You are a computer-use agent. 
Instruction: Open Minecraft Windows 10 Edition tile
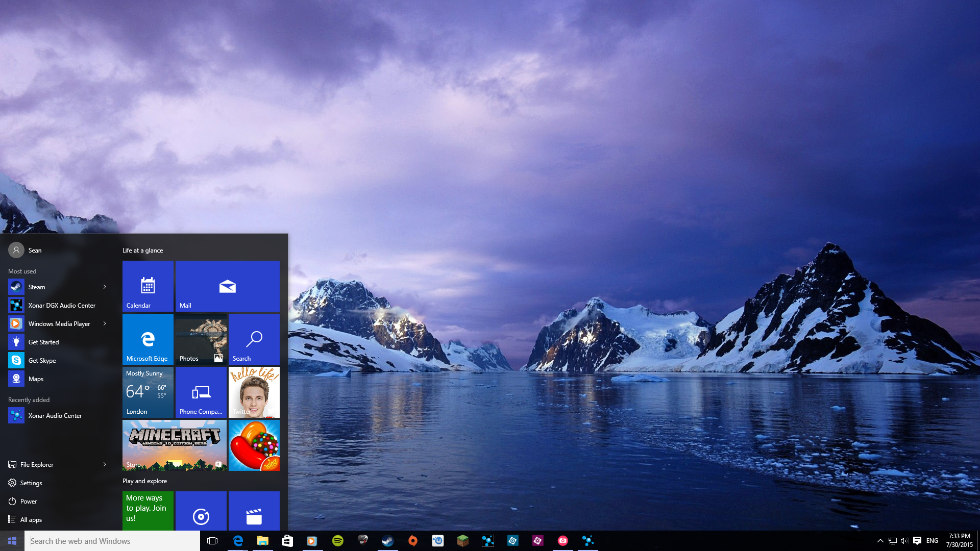174,445
